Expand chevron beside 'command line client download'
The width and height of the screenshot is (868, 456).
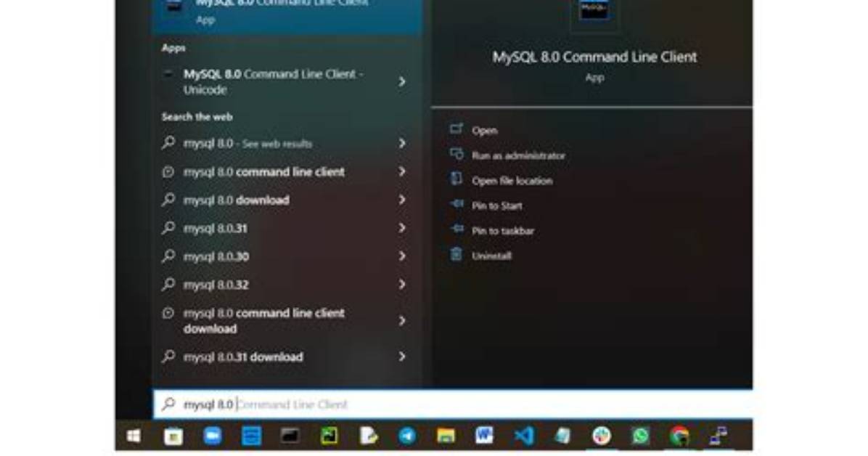point(403,321)
